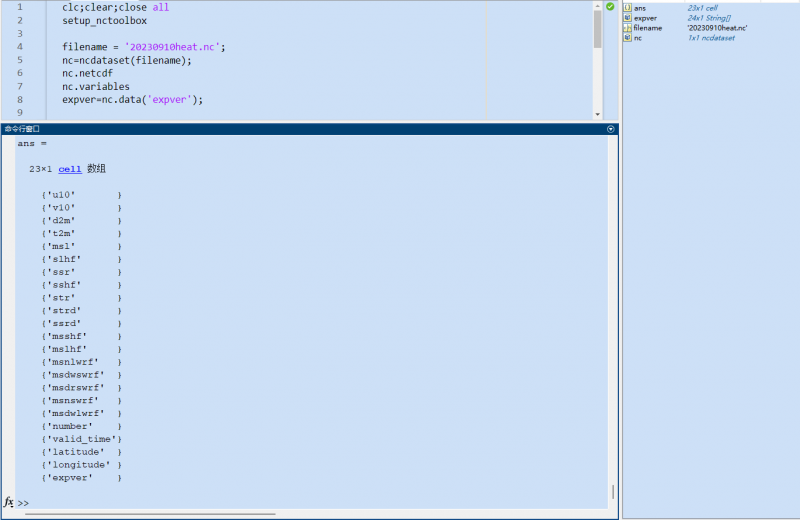Click the 23x1 cell value of ans
Image resolution: width=800 pixels, height=520 pixels.
[x=704, y=8]
